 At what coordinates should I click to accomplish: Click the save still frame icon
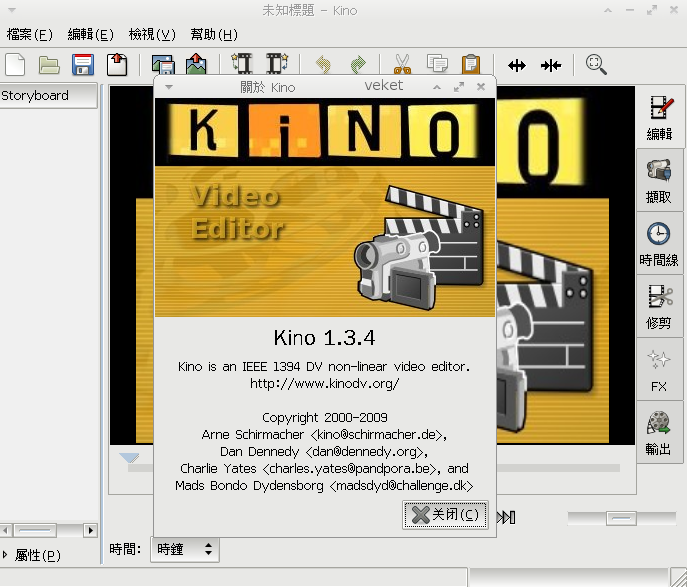pyautogui.click(x=163, y=65)
